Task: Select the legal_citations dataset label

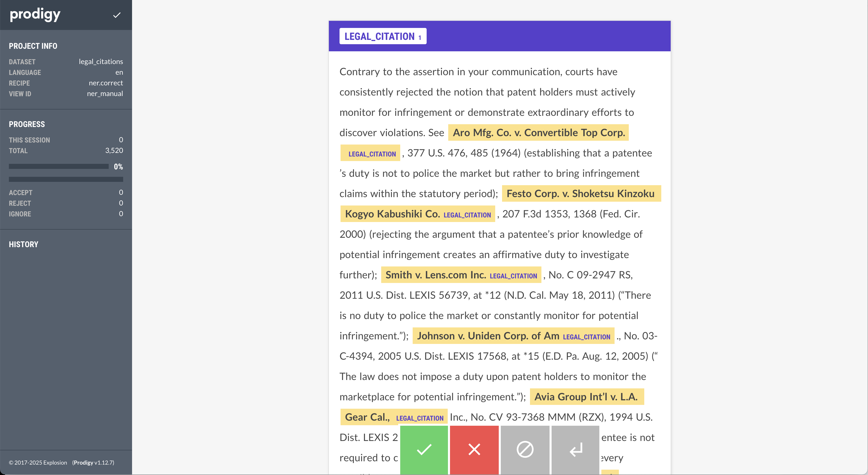Action: coord(101,61)
